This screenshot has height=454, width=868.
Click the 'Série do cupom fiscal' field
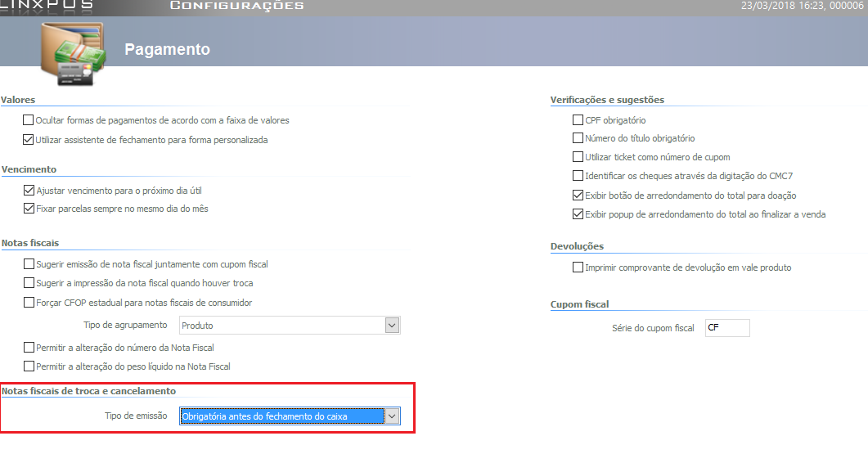[726, 328]
